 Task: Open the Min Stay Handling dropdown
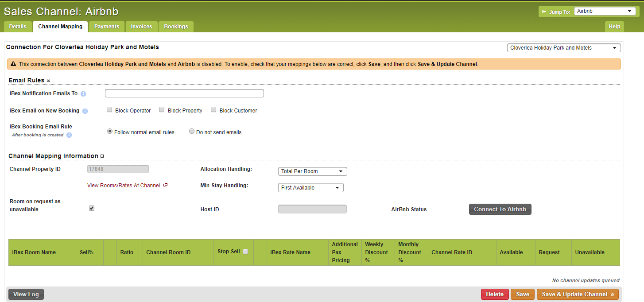(x=310, y=188)
